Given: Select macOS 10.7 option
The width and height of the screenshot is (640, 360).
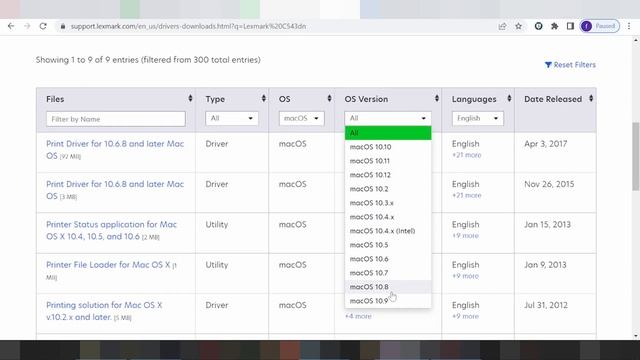Looking at the screenshot, I should tap(388, 273).
